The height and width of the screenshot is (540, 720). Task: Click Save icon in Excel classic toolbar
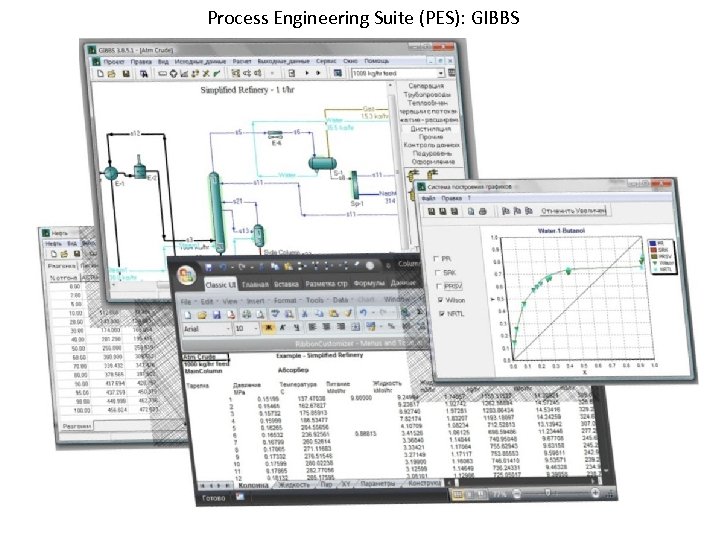point(217,315)
